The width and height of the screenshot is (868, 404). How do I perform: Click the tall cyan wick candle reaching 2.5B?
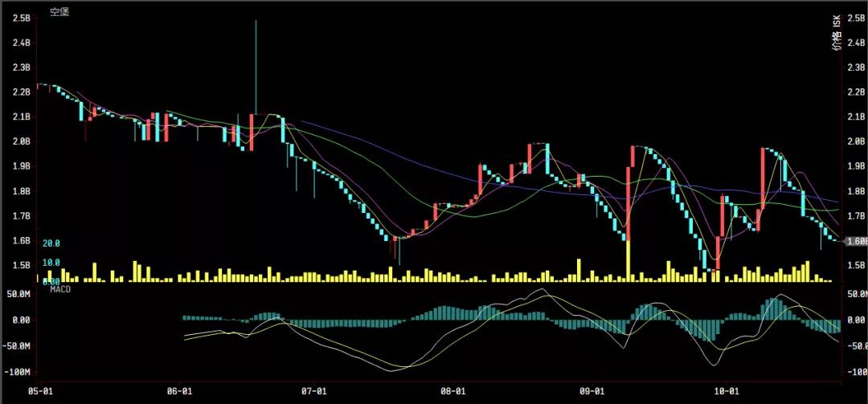(256, 64)
